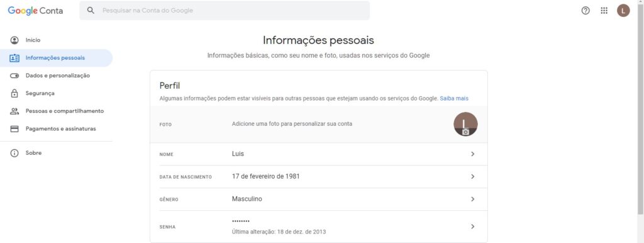Select Informações pessoais in the sidebar
644x243 pixels.
56,58
